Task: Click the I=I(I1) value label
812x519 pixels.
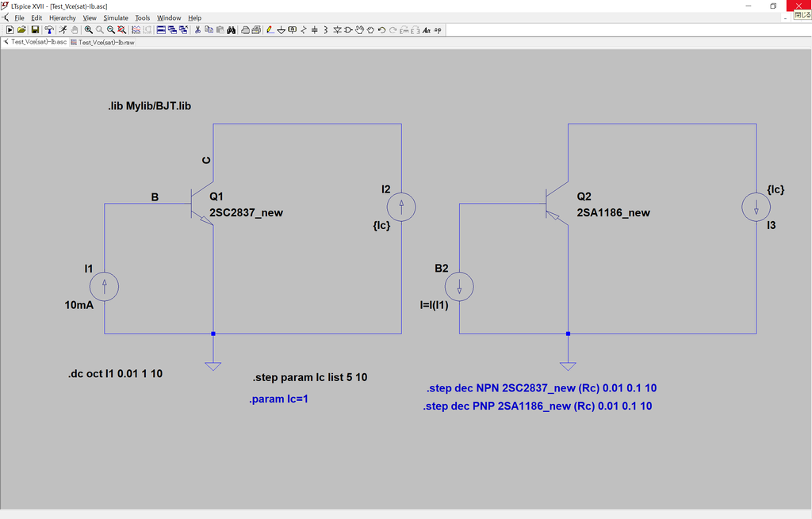Action: [434, 305]
